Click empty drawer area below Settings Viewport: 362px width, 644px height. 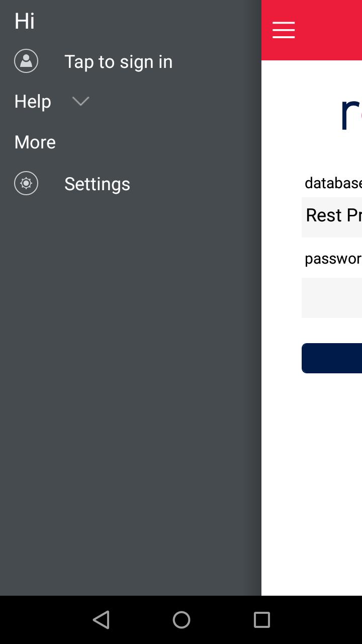(x=131, y=392)
